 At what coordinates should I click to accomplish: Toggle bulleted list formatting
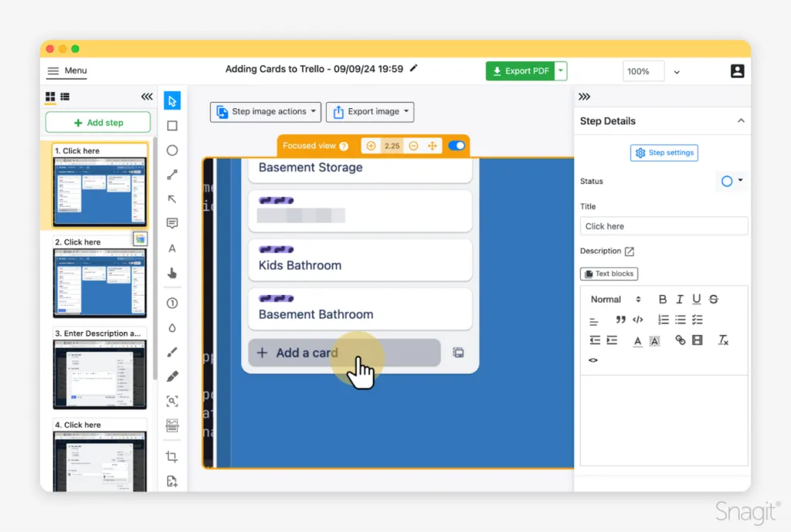(x=680, y=320)
